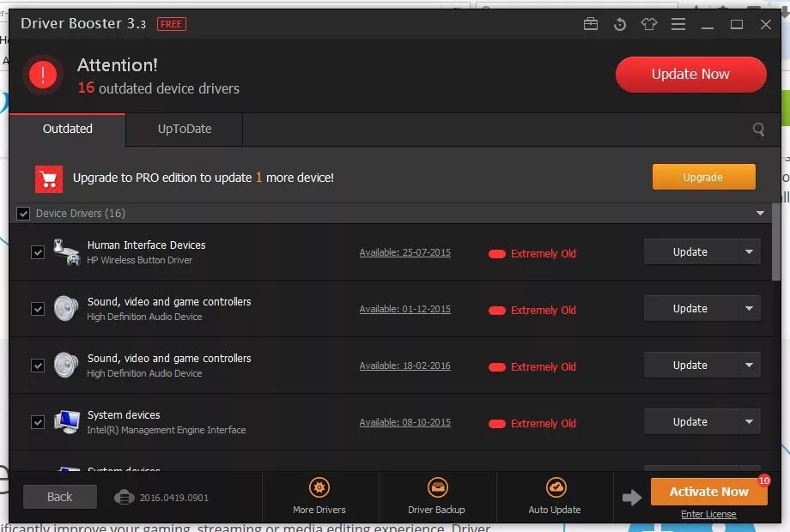Uncheck the Human Interface Devices checkbox
This screenshot has width=790, height=532.
pyautogui.click(x=38, y=252)
